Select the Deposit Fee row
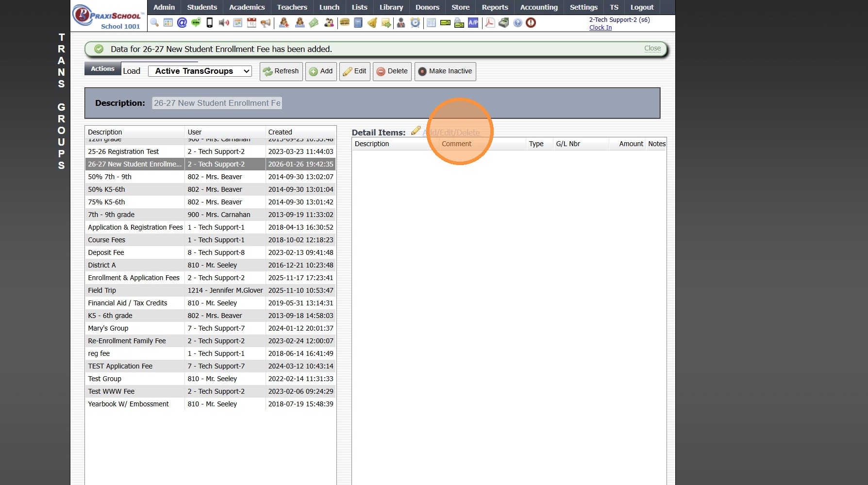 tap(210, 252)
